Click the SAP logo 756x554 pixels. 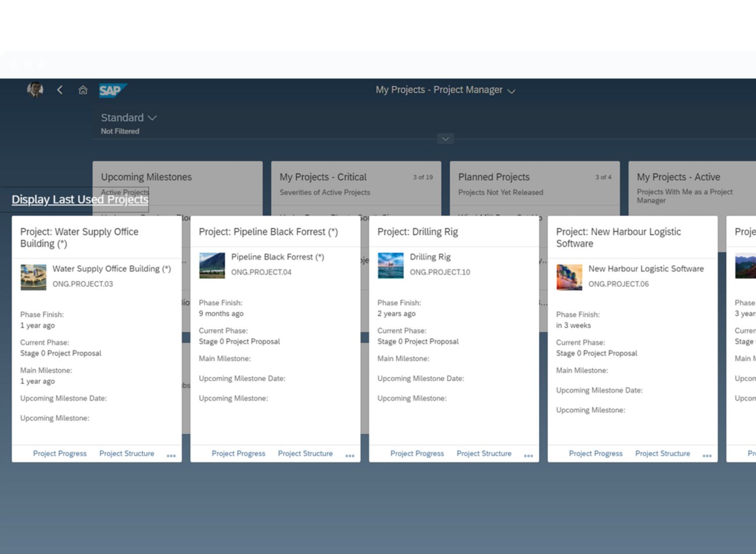112,90
